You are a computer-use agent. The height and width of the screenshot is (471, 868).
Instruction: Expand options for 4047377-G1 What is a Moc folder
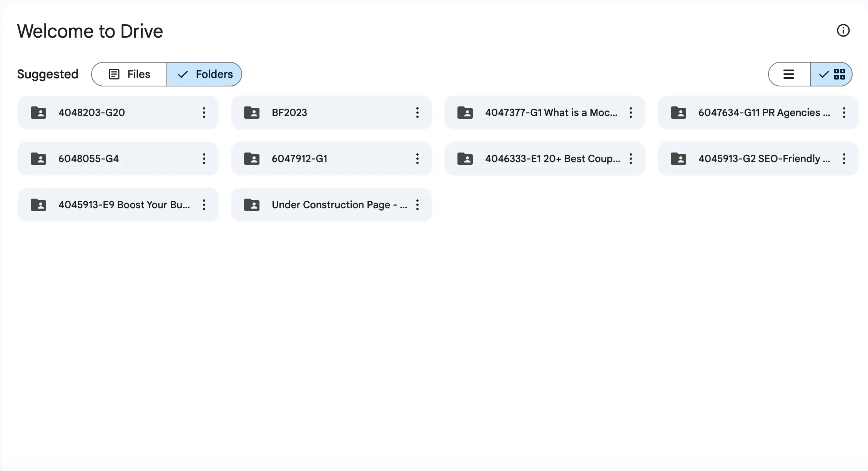coord(631,112)
